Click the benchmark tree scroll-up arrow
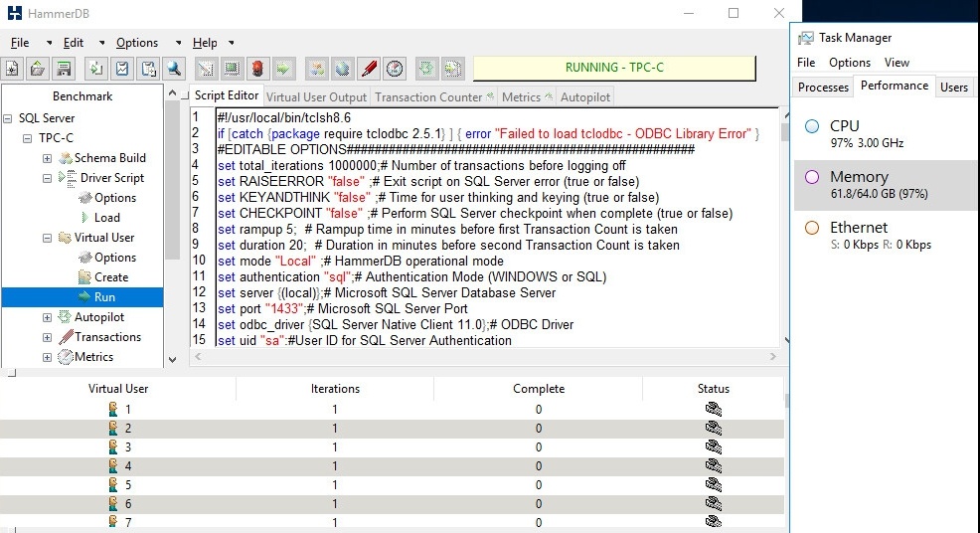Screen dimensions: 980x533 click(173, 93)
